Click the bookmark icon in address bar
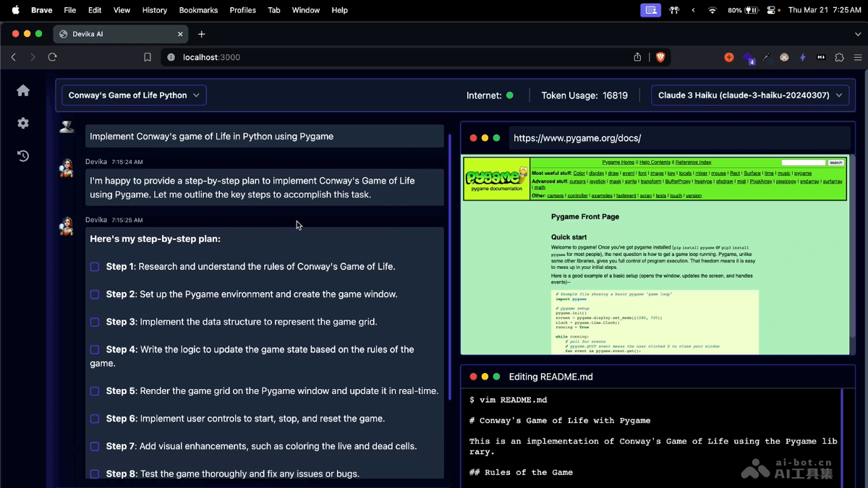The width and height of the screenshot is (868, 488). pyautogui.click(x=148, y=57)
